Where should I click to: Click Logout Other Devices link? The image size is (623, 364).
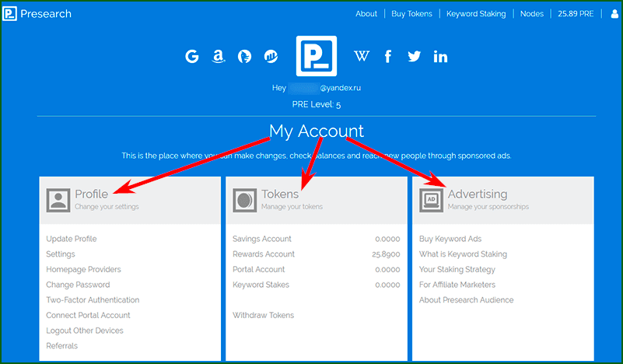(x=85, y=331)
